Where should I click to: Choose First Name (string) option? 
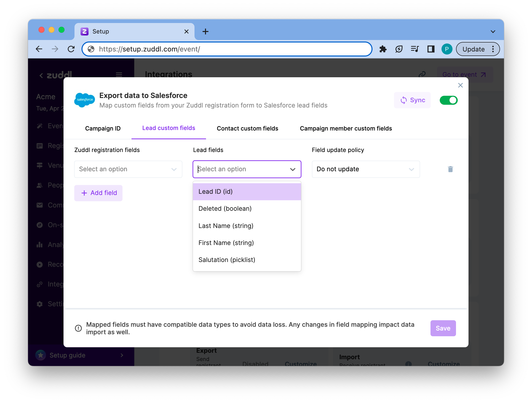247,243
